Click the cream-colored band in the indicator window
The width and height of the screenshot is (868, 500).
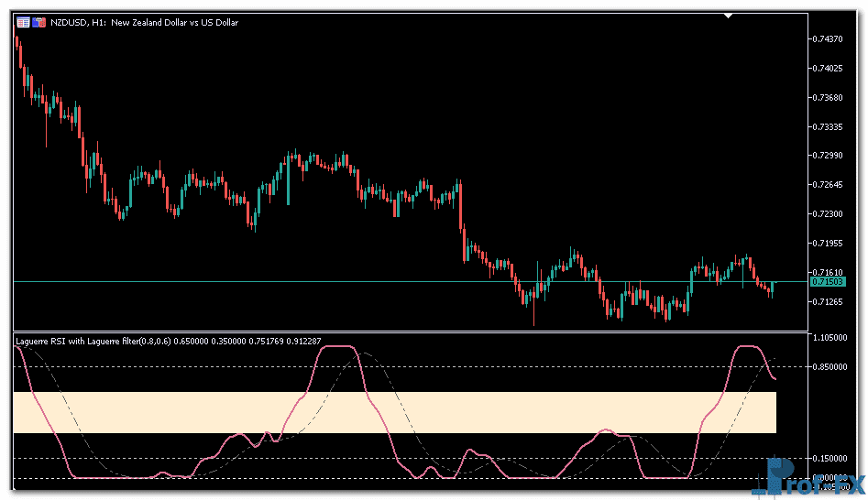(394, 412)
